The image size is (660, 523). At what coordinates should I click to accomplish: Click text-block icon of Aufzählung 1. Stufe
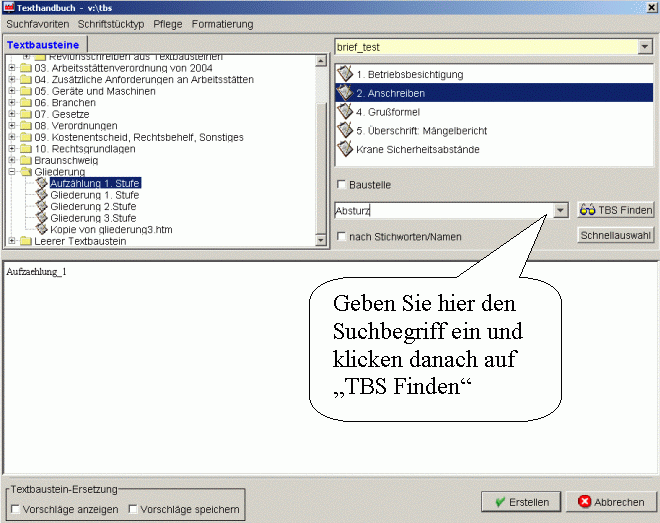coord(42,183)
